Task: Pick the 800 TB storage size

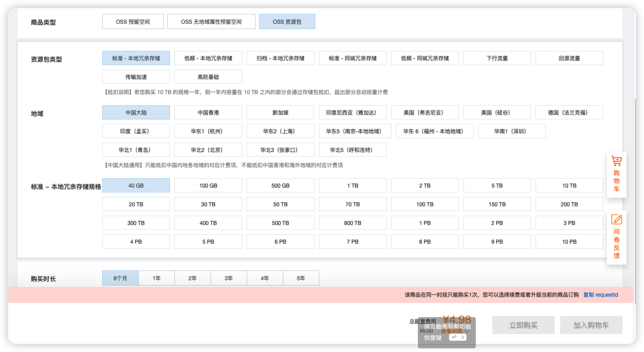Action: point(353,223)
